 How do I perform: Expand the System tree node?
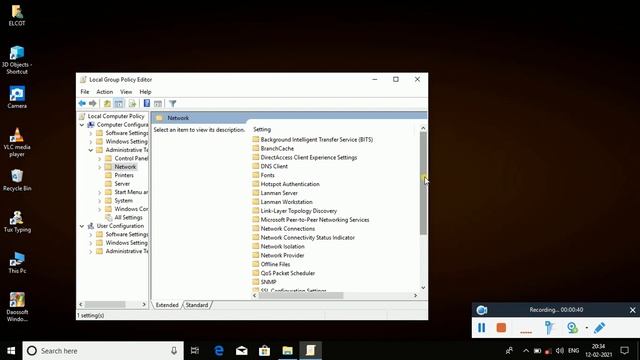[x=99, y=201]
